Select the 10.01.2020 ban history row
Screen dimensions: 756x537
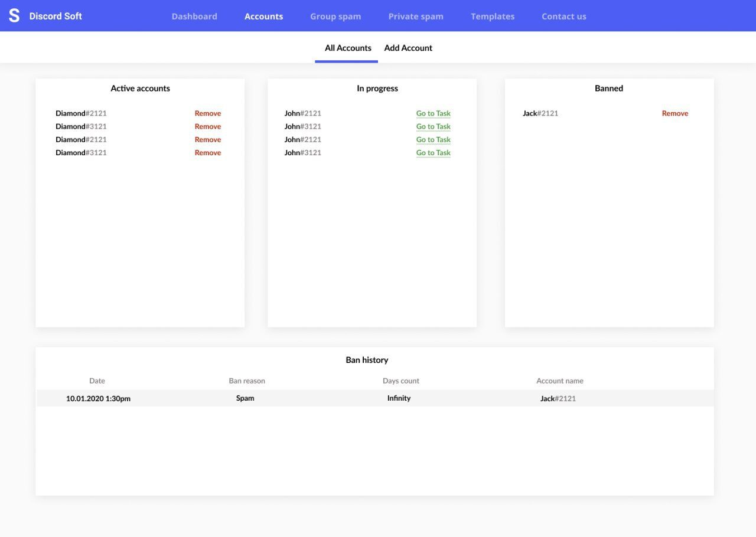click(x=98, y=399)
